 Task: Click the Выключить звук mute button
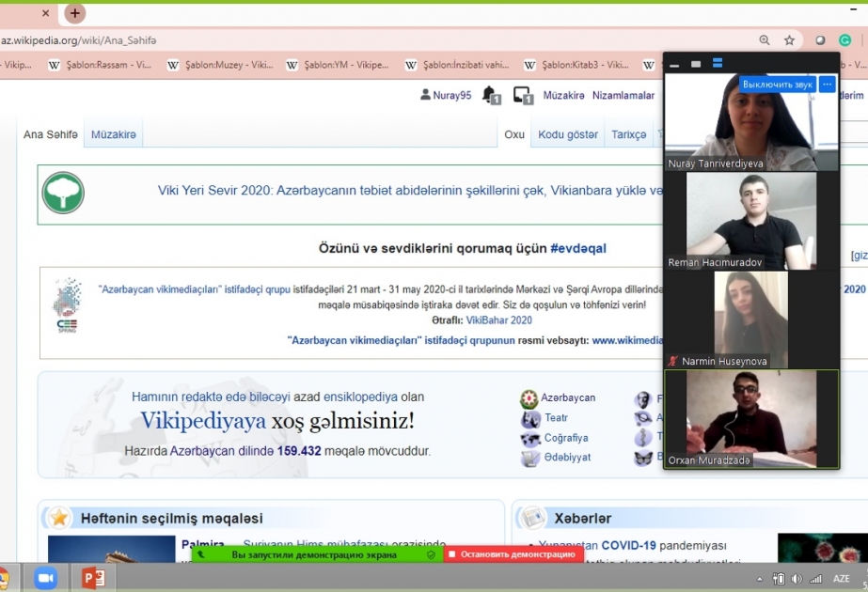pyautogui.click(x=777, y=85)
